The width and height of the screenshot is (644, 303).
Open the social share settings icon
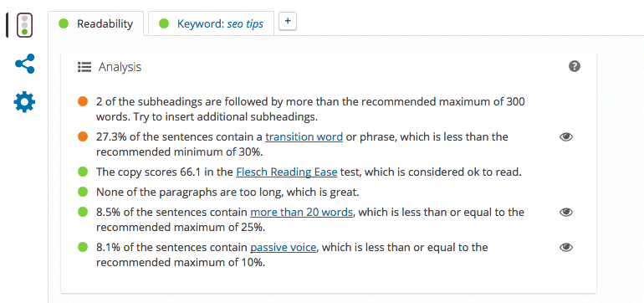point(24,64)
